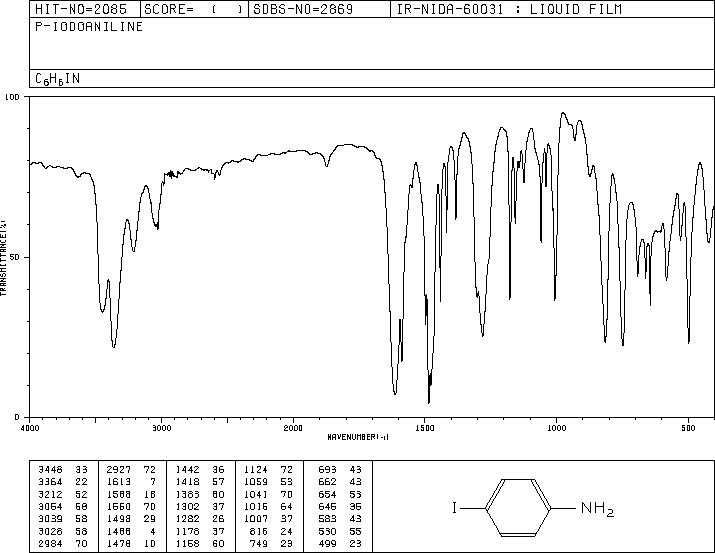
Task: Click the 1442 peak value in table
Action: click(187, 470)
